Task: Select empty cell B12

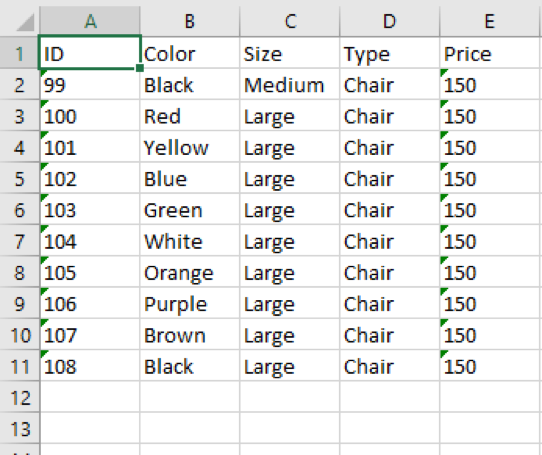Action: pyautogui.click(x=190, y=398)
